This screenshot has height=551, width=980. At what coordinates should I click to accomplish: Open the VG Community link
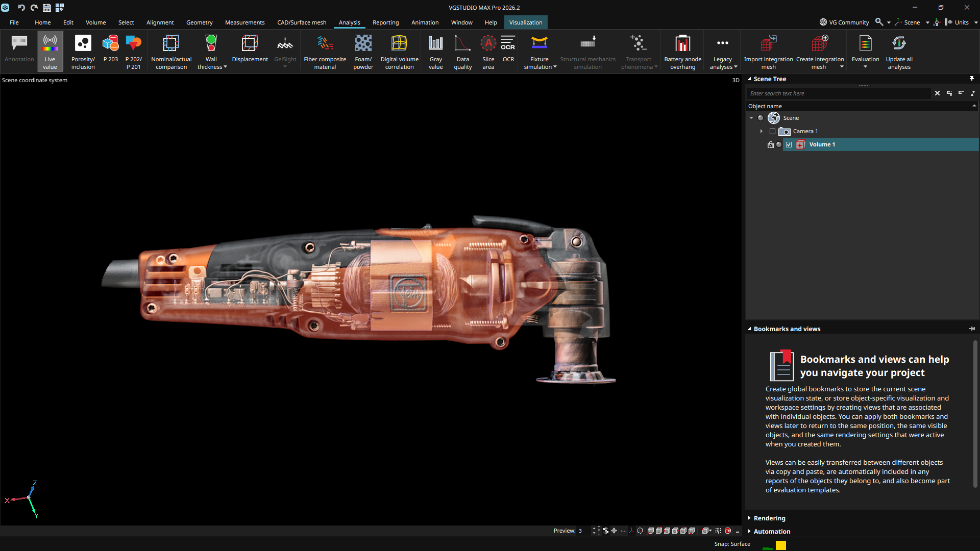coord(844,22)
